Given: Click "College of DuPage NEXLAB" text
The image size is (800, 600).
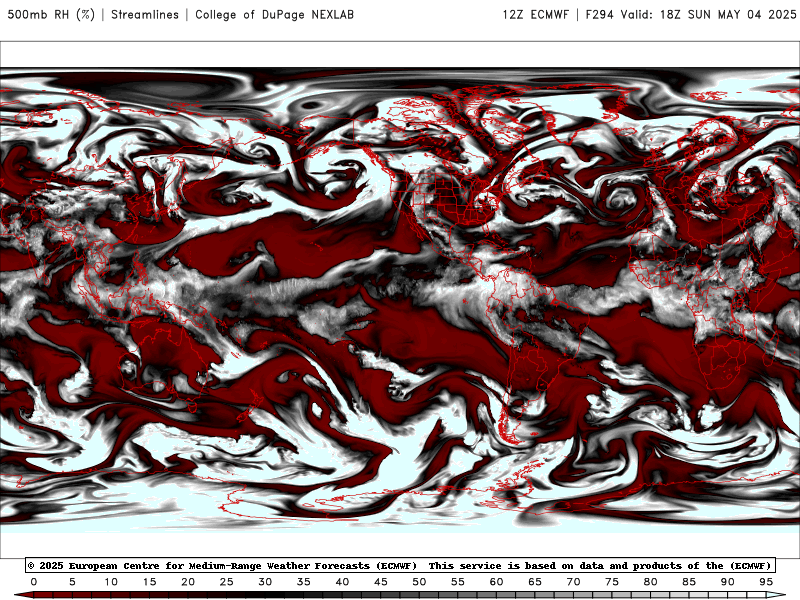Looking at the screenshot, I should (274, 14).
